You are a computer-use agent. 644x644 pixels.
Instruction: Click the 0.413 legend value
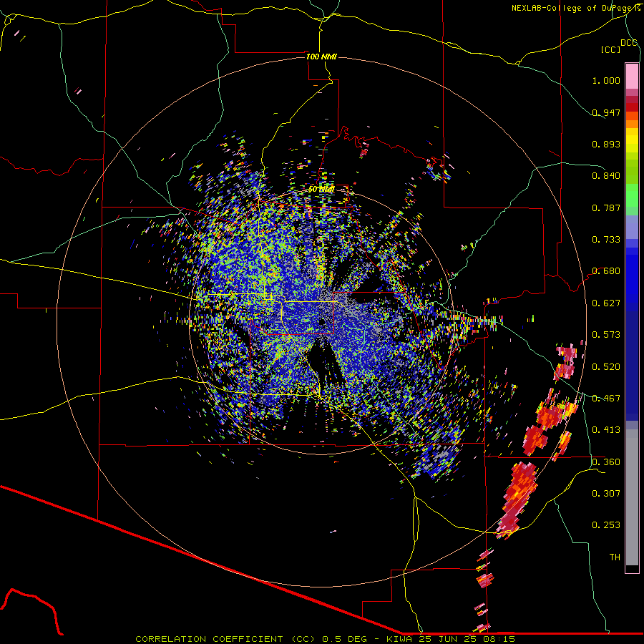[606, 430]
